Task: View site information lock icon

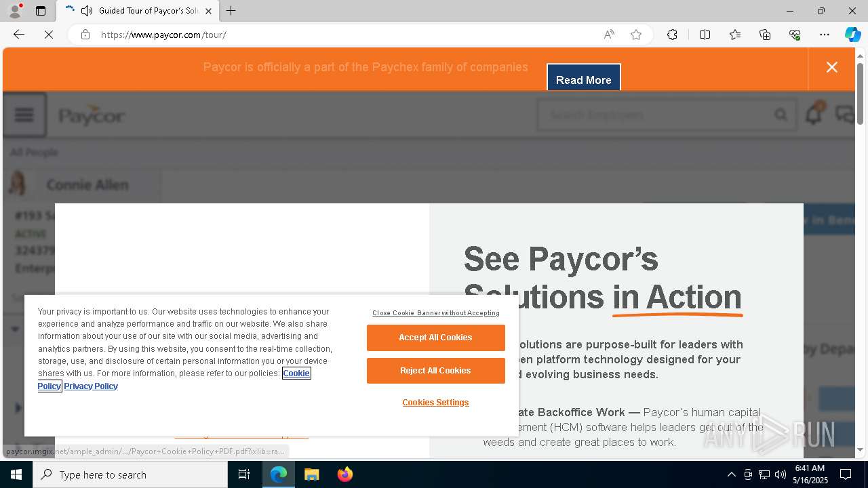Action: pos(85,35)
